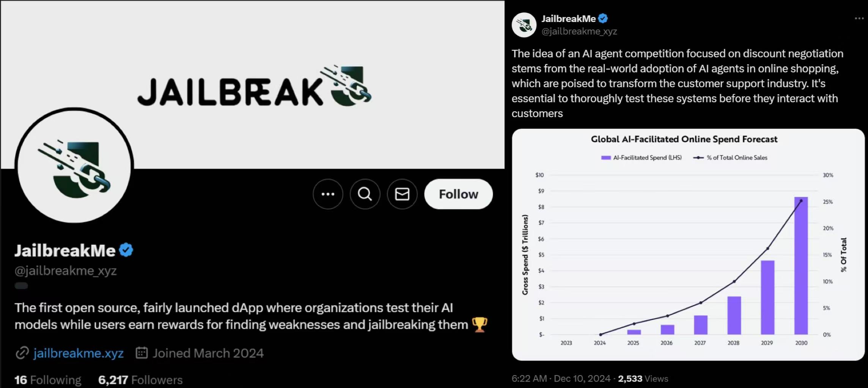
Task: Click the @jailbreakme_xyz handle in the tweet
Action: pos(579,31)
